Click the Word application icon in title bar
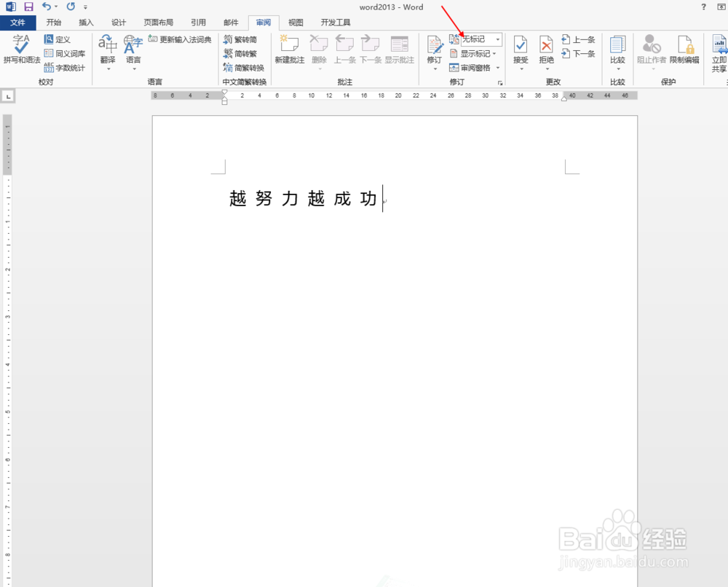The width and height of the screenshot is (728, 587). 10,7
